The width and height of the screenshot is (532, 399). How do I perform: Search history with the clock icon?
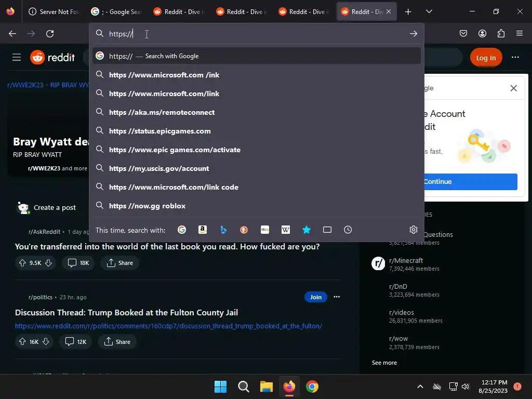(348, 230)
